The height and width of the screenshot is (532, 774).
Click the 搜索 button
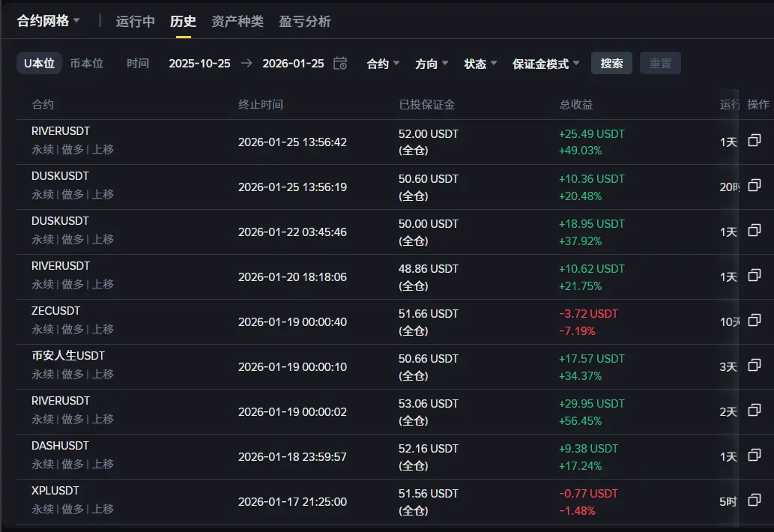coord(611,64)
